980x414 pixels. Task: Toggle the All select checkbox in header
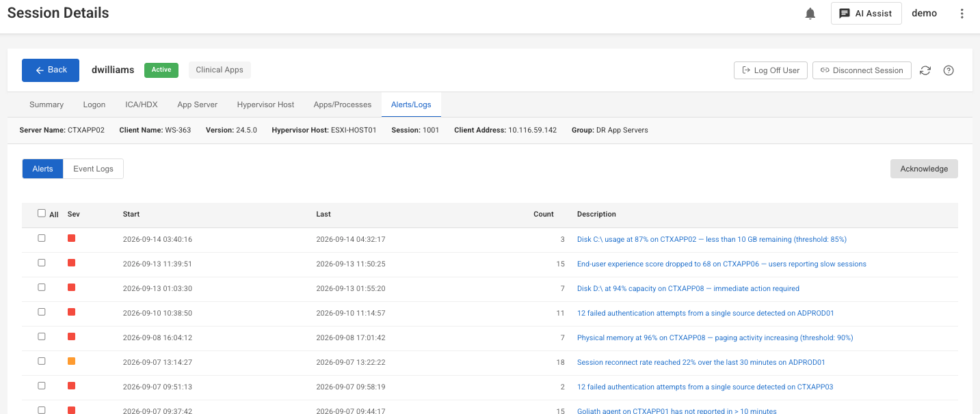(x=42, y=213)
